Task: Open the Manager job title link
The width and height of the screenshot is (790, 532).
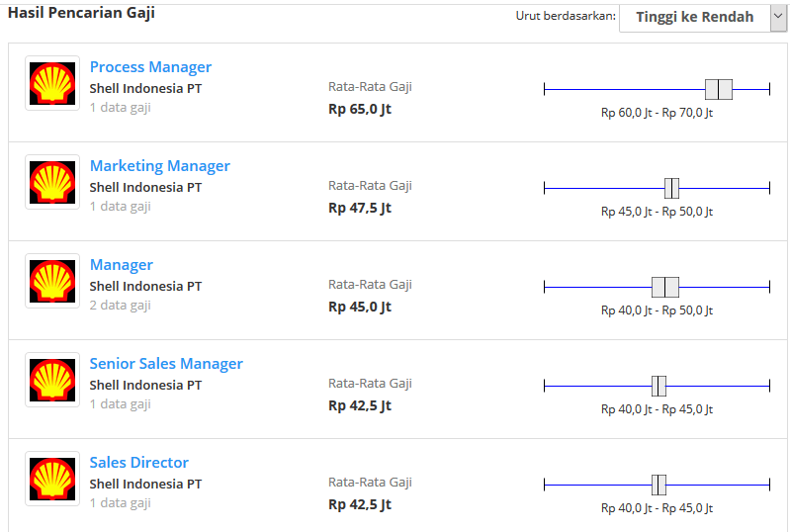Action: [x=121, y=265]
